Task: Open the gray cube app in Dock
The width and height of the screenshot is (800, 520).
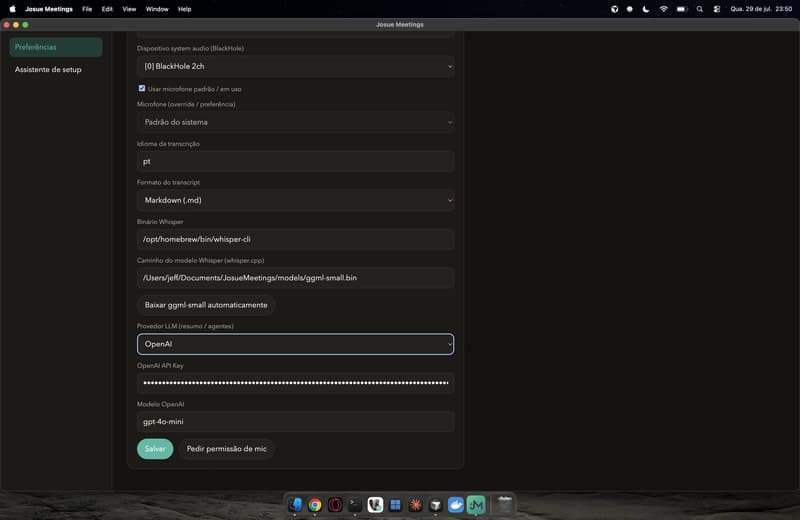Action: point(436,505)
